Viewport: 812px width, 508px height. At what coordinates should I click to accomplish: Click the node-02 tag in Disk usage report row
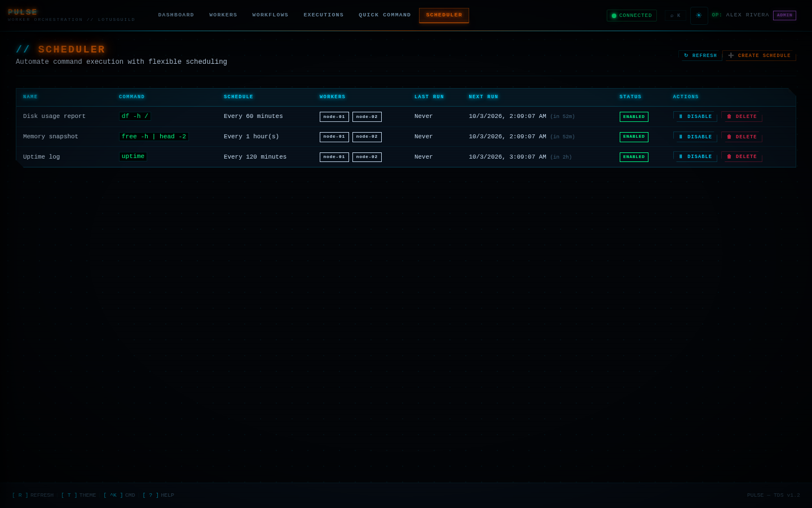pyautogui.click(x=367, y=117)
